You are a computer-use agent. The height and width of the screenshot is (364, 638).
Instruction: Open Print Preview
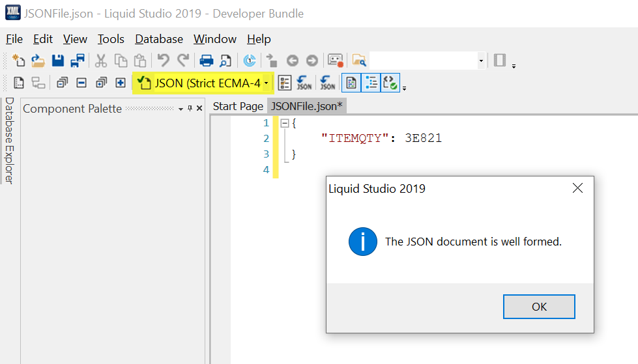pyautogui.click(x=225, y=61)
